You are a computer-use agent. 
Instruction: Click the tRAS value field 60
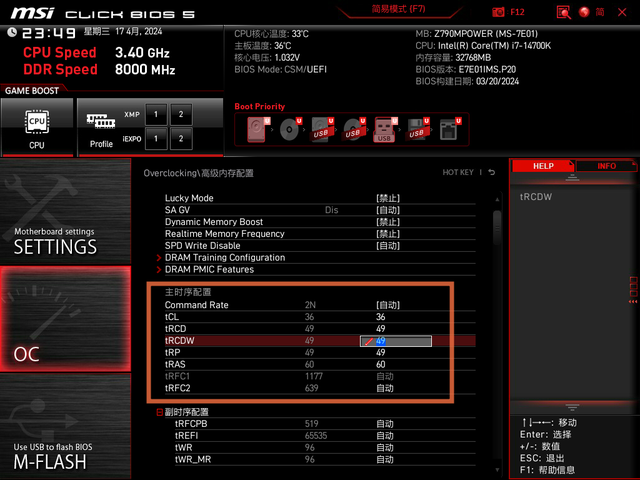(x=380, y=364)
